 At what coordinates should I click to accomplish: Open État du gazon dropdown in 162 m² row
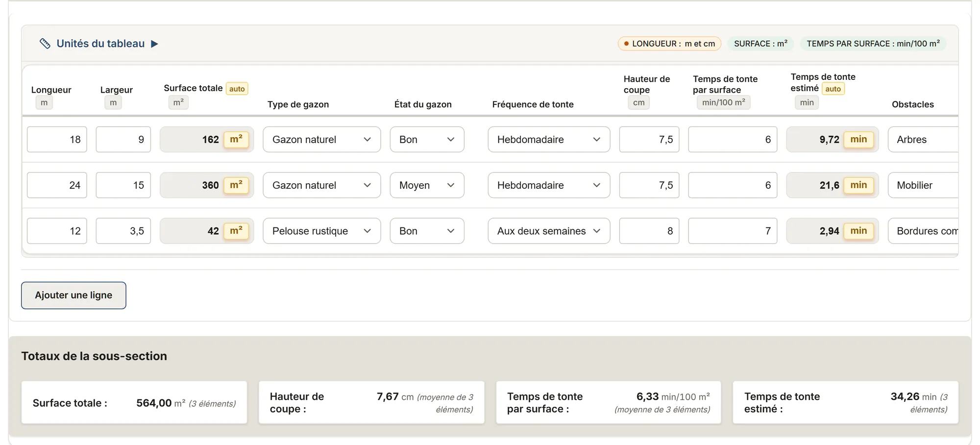click(x=427, y=140)
